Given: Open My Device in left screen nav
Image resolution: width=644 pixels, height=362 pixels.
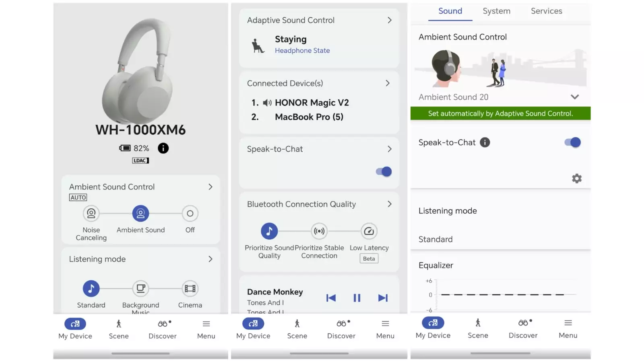Looking at the screenshot, I should pos(75,329).
